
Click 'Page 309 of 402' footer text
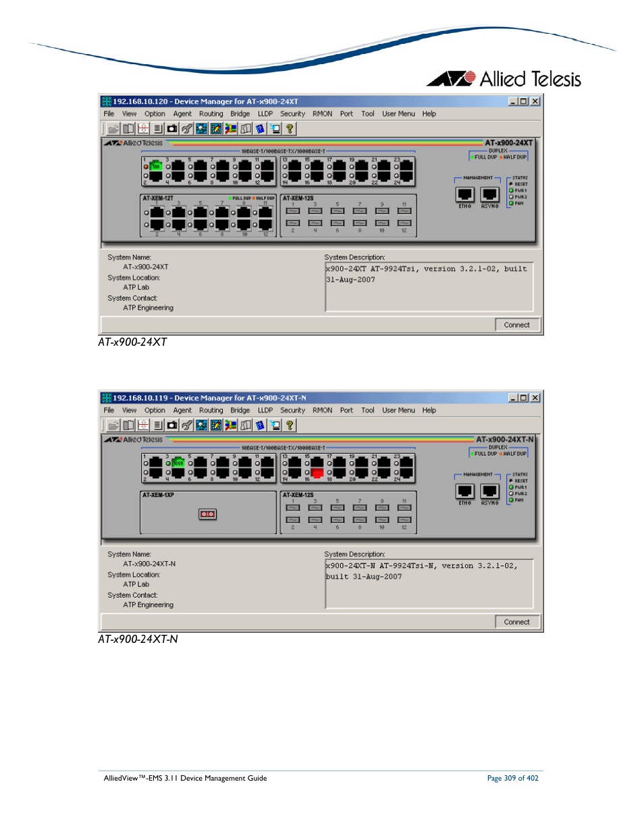(513, 778)
